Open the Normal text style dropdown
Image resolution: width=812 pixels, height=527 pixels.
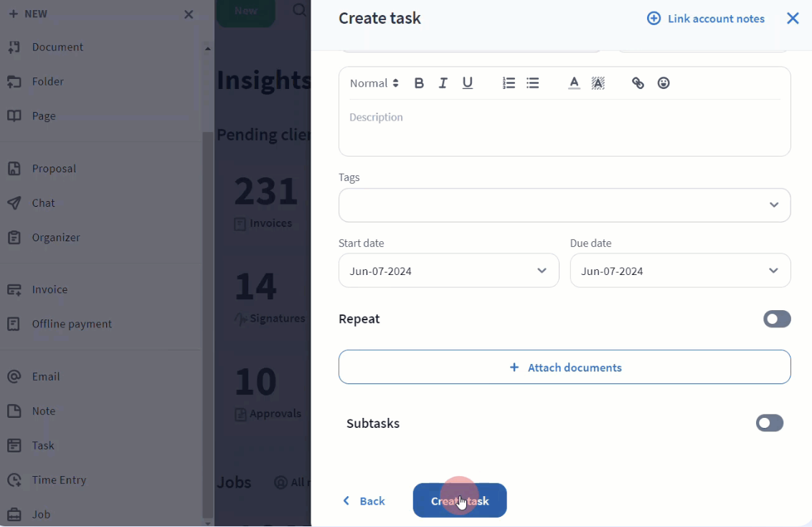tap(374, 83)
